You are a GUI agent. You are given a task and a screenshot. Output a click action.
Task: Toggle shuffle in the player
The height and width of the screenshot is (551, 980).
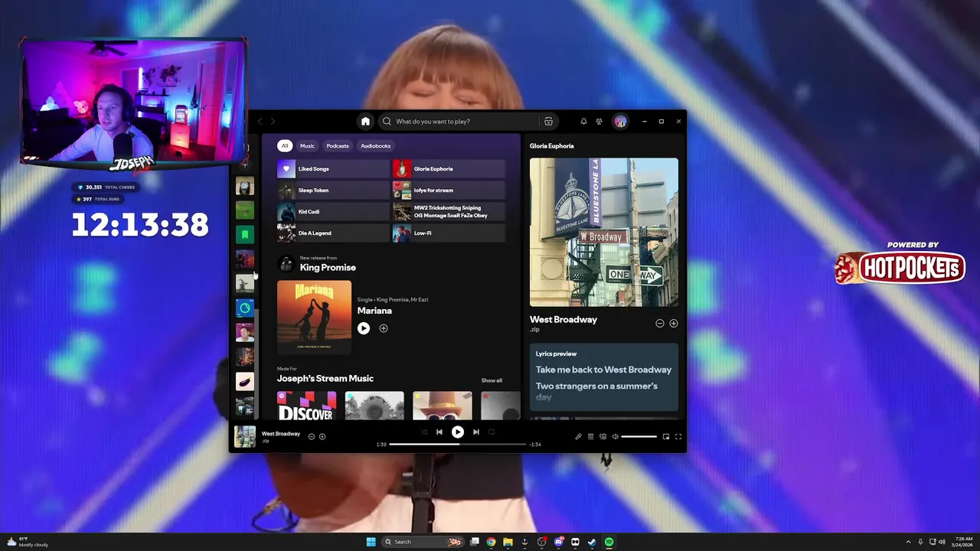[423, 432]
